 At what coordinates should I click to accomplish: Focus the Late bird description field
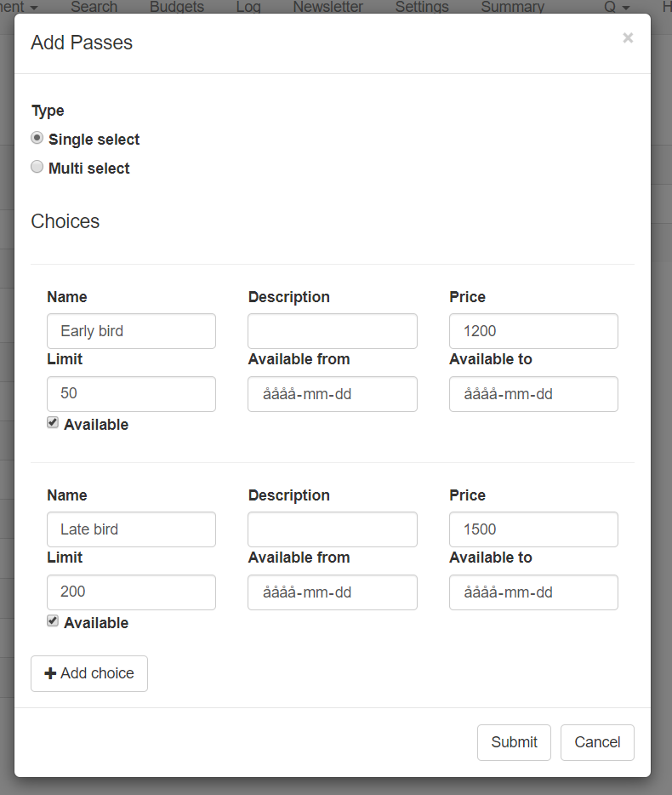[x=333, y=529]
